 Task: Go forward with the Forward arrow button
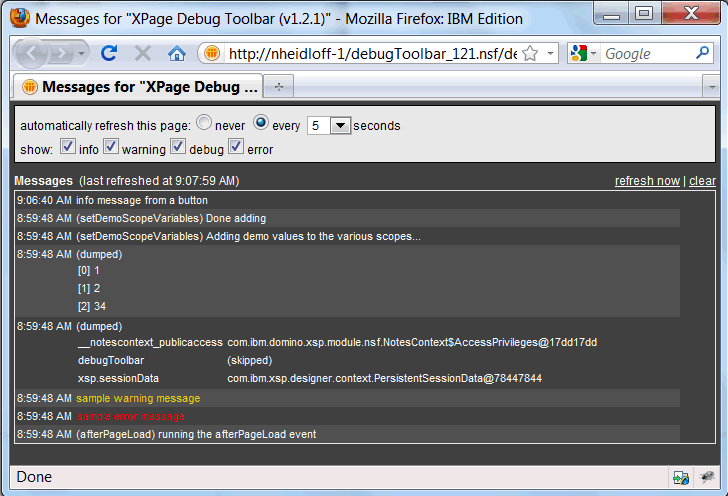(x=62, y=54)
